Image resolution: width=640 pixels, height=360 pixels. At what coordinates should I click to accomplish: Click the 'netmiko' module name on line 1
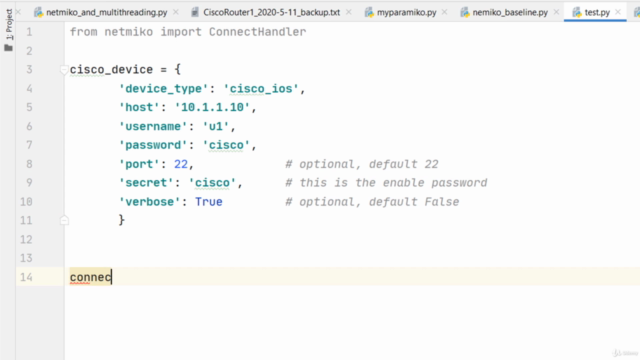129,32
